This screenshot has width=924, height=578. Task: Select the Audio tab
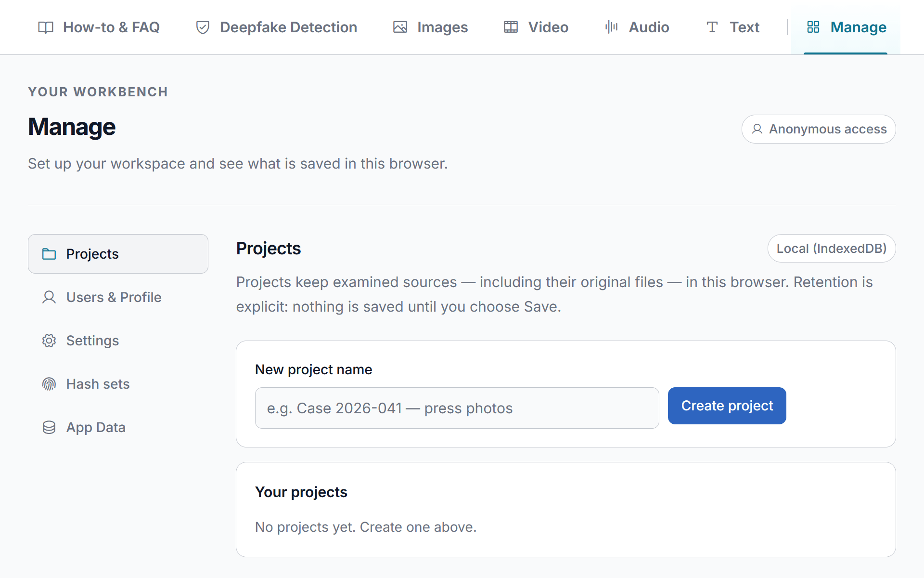(x=637, y=27)
